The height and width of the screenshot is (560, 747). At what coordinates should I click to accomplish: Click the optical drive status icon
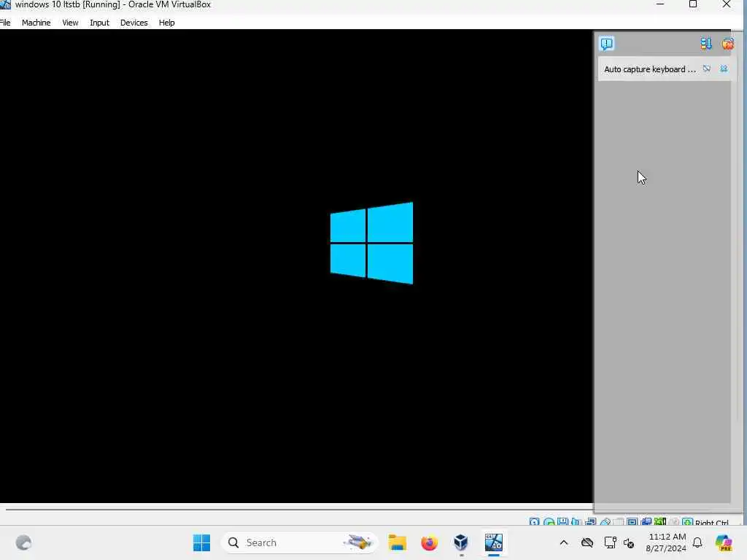click(x=549, y=522)
